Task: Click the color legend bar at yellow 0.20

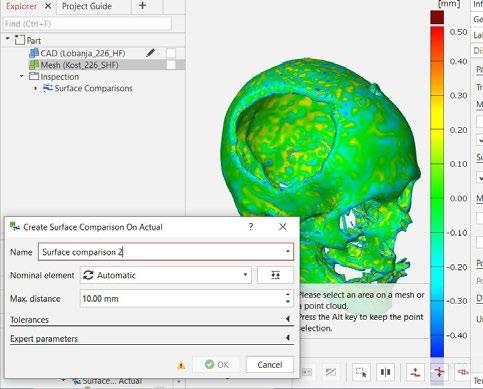Action: (x=437, y=129)
